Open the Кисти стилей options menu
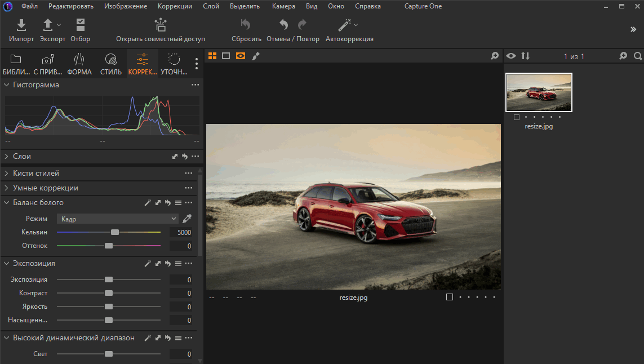 [189, 173]
